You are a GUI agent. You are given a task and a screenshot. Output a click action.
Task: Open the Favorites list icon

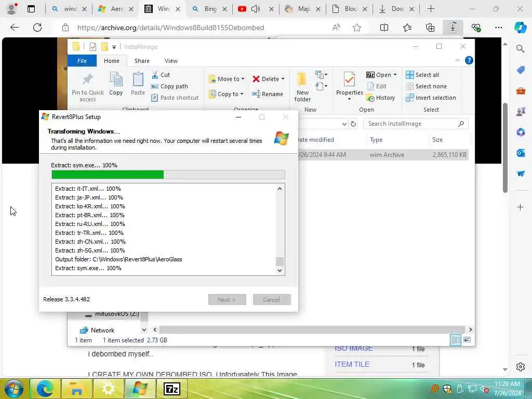coord(407,28)
